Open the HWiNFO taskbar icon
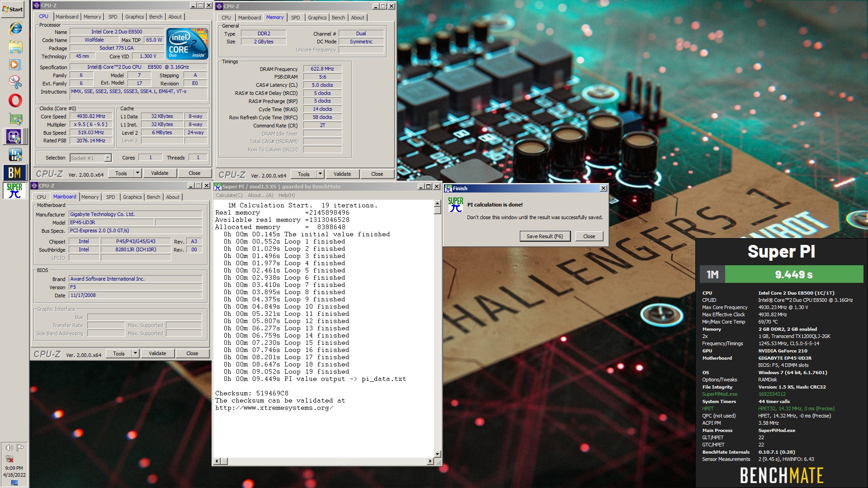The width and height of the screenshot is (868, 488). pyautogui.click(x=15, y=155)
